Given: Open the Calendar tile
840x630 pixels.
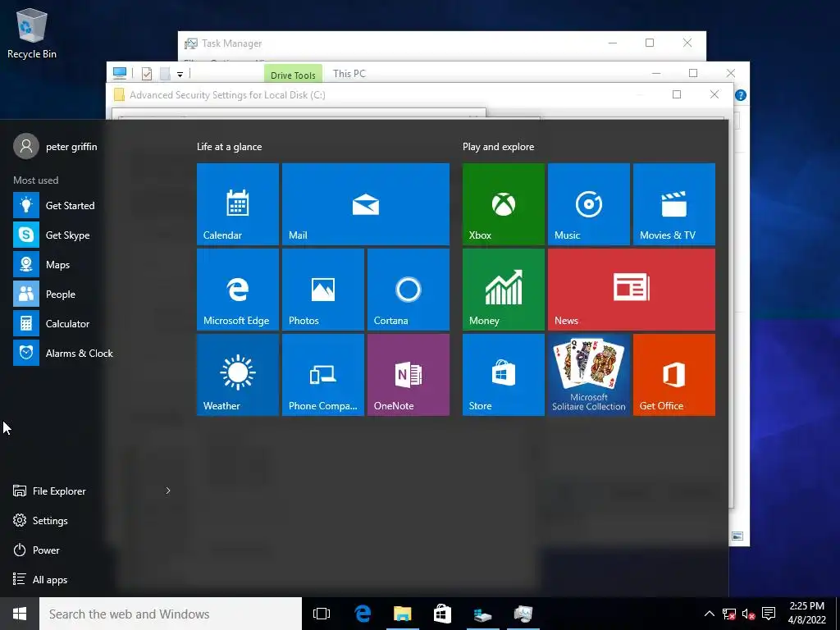Looking at the screenshot, I should click(x=237, y=204).
